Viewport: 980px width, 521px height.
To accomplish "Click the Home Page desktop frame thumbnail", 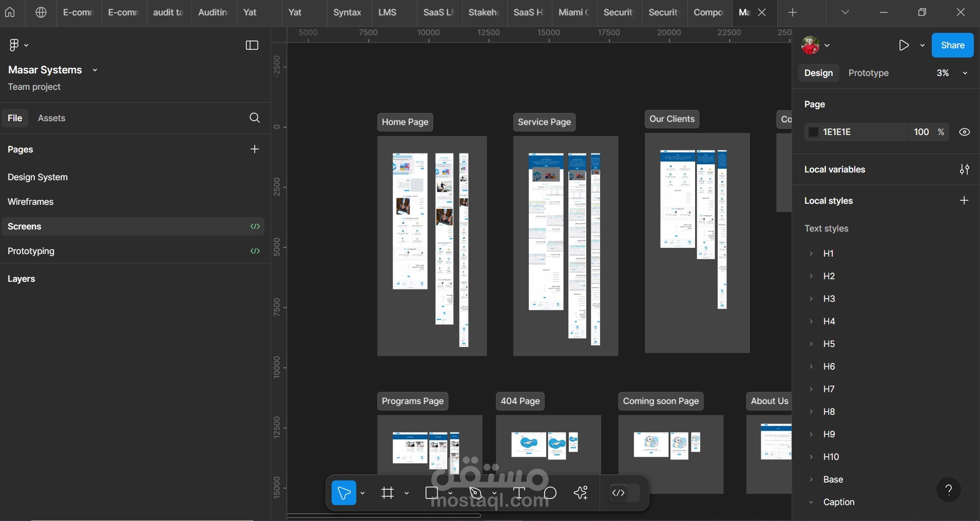I will click(x=410, y=221).
